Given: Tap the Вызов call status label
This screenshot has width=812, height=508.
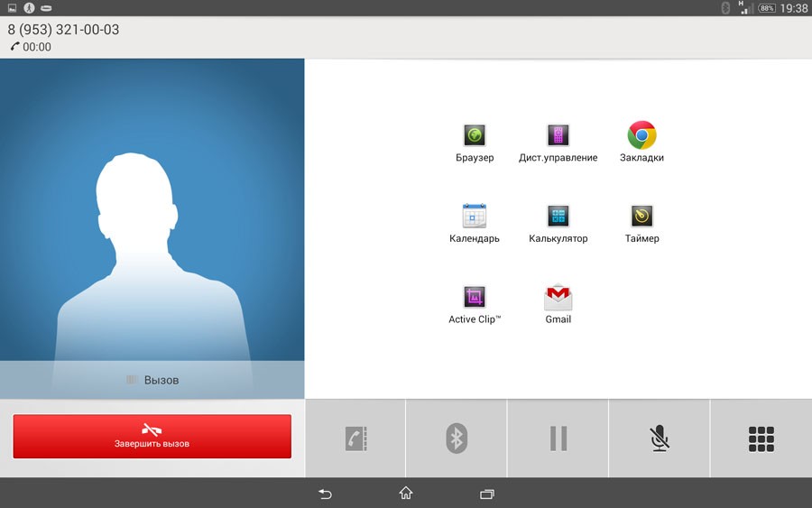Looking at the screenshot, I should pyautogui.click(x=161, y=380).
